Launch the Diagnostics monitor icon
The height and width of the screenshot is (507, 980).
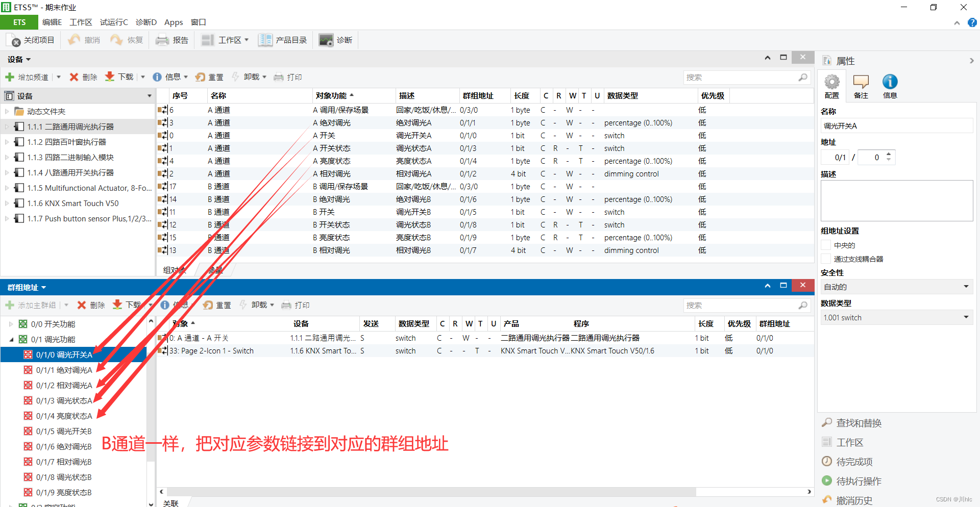click(x=326, y=40)
